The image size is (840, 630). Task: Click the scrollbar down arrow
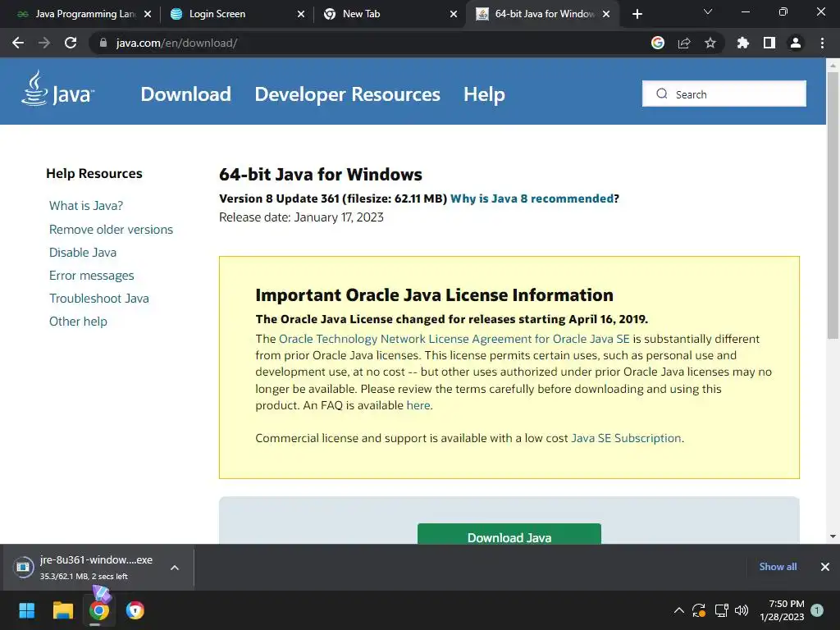(833, 536)
